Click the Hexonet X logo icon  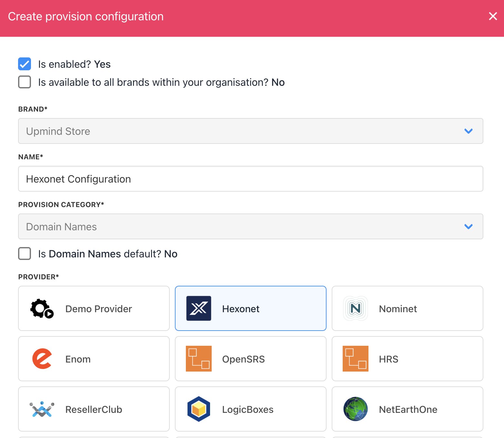pyautogui.click(x=199, y=308)
